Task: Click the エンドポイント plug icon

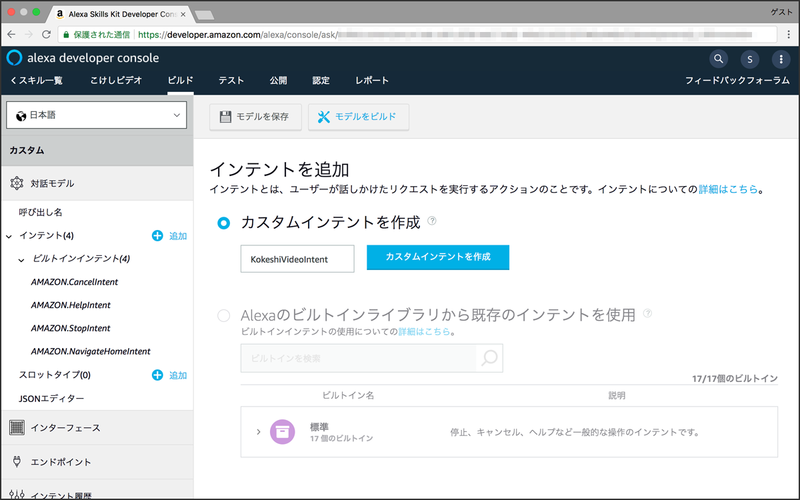Action: [17, 462]
